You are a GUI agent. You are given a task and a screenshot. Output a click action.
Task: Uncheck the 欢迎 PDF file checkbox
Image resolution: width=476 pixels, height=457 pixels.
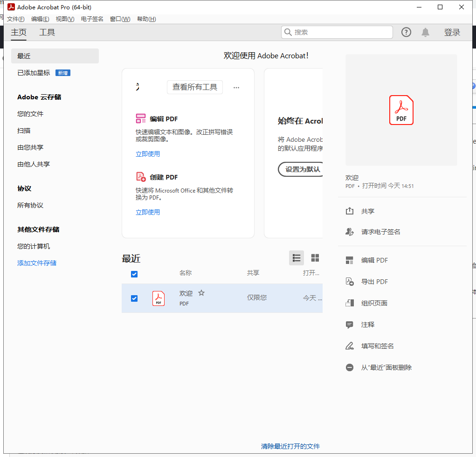coord(134,298)
